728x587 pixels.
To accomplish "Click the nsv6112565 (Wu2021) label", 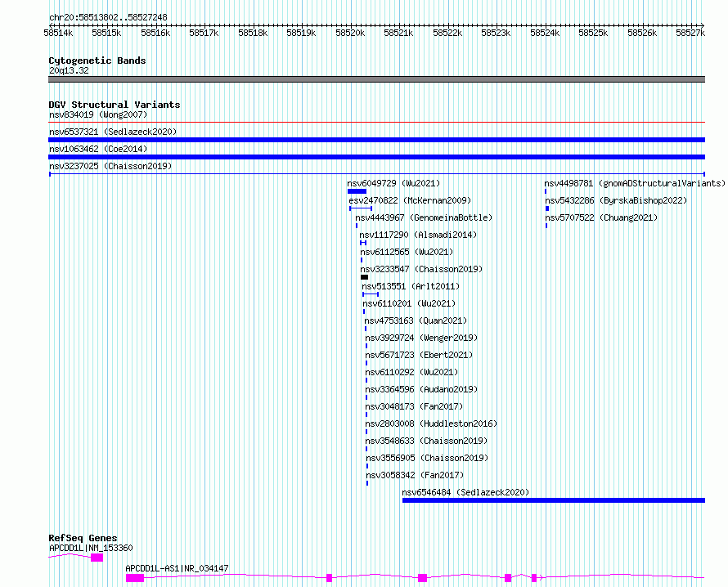I will pos(407,252).
